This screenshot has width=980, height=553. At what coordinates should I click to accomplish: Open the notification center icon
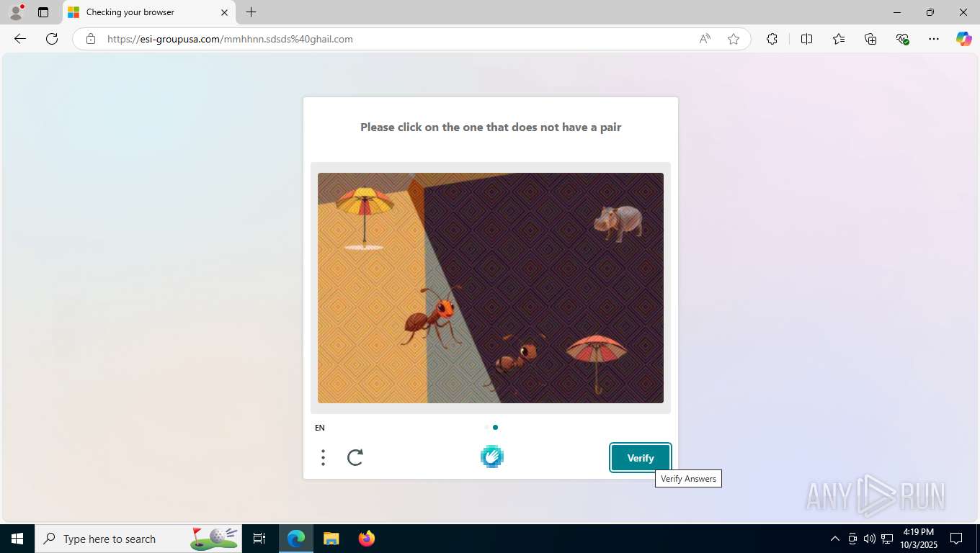tap(956, 539)
